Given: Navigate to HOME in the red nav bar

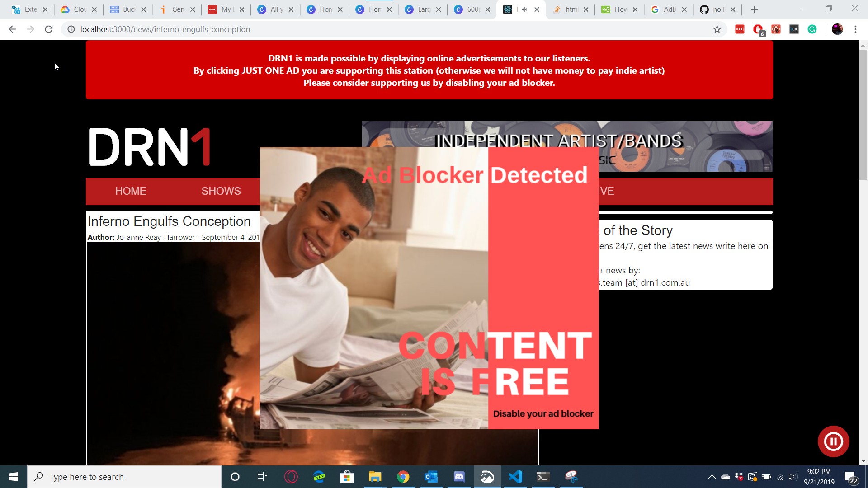Looking at the screenshot, I should tap(131, 191).
